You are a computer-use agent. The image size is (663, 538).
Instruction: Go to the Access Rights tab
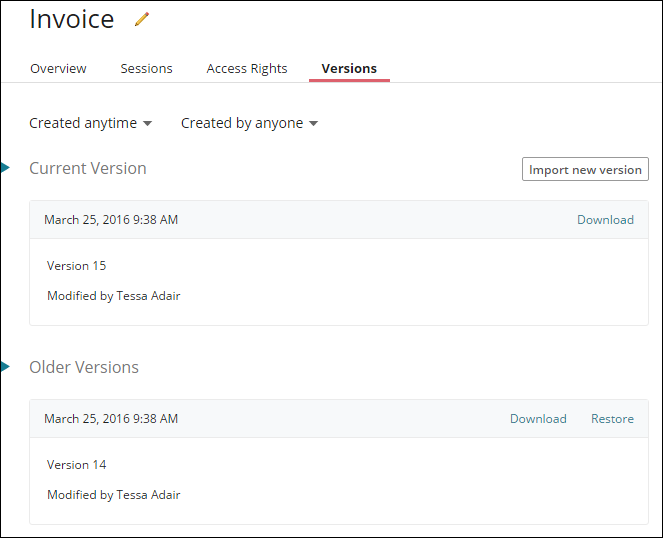point(246,69)
